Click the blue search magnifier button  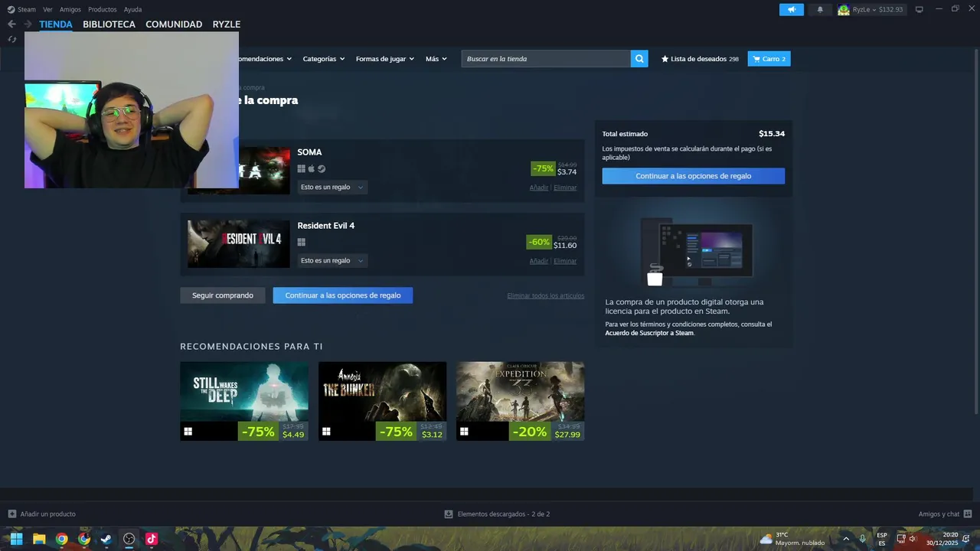[x=639, y=59]
